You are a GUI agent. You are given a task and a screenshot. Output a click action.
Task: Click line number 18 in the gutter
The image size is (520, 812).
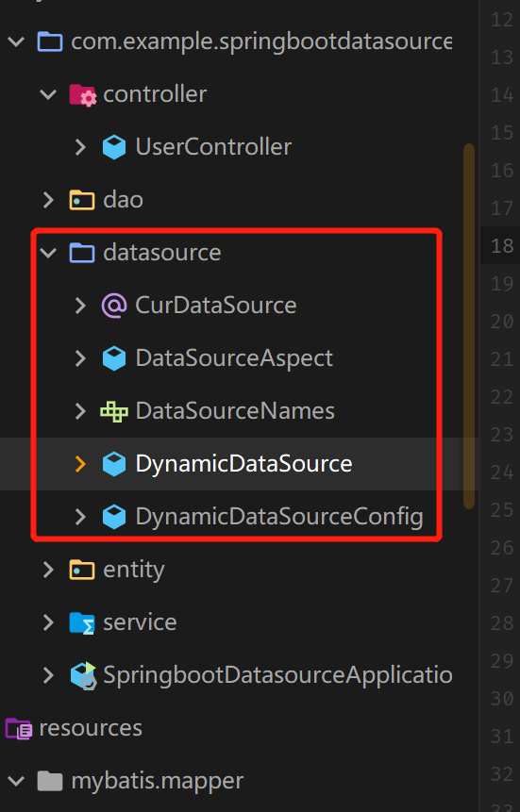(501, 245)
